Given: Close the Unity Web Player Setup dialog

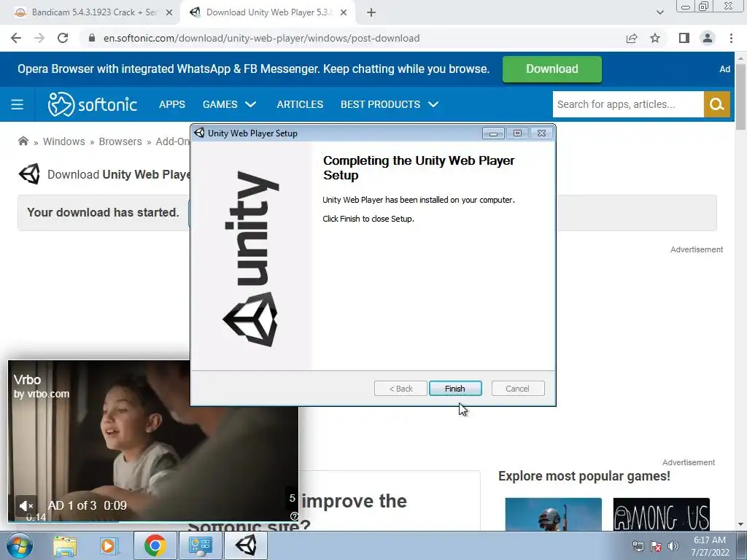Looking at the screenshot, I should (541, 133).
